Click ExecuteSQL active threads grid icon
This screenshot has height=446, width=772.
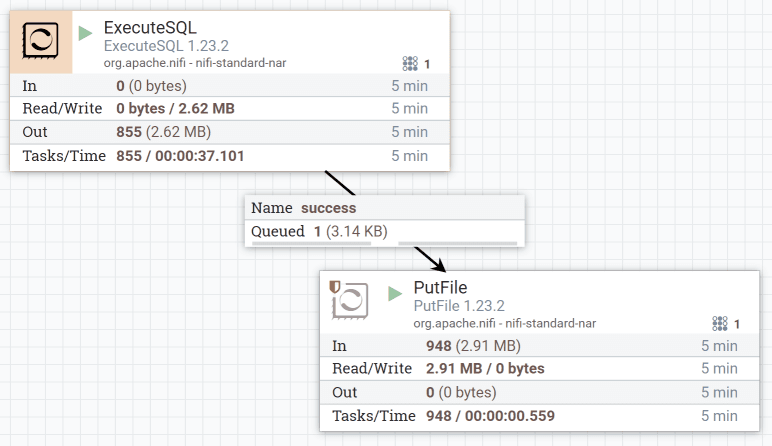[x=410, y=64]
